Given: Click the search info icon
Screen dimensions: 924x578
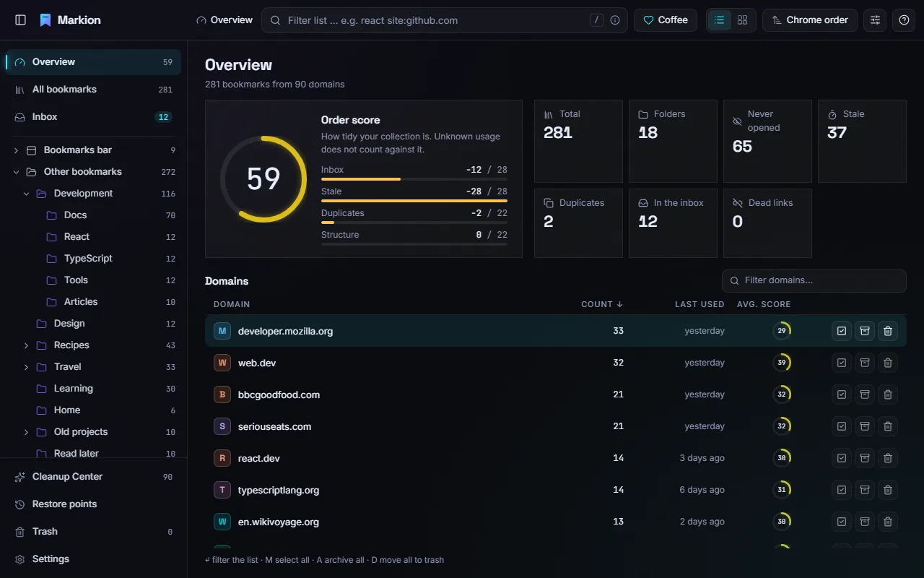Looking at the screenshot, I should pyautogui.click(x=615, y=20).
